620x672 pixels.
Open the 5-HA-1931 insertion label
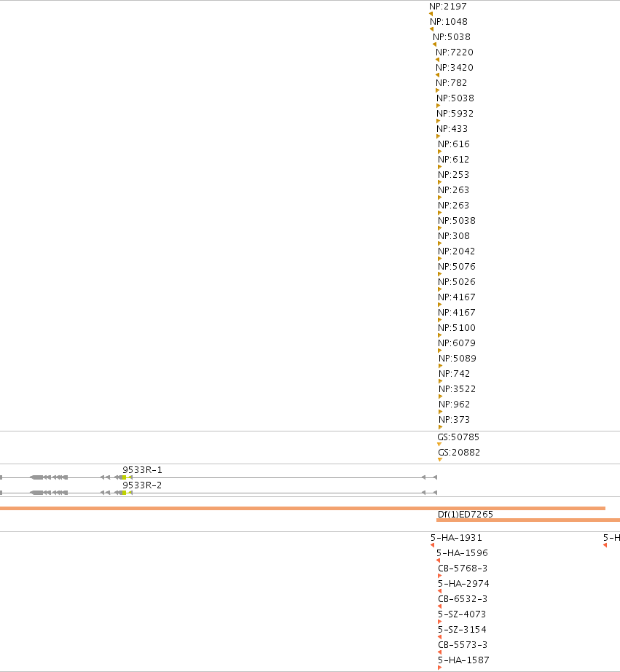tap(456, 538)
